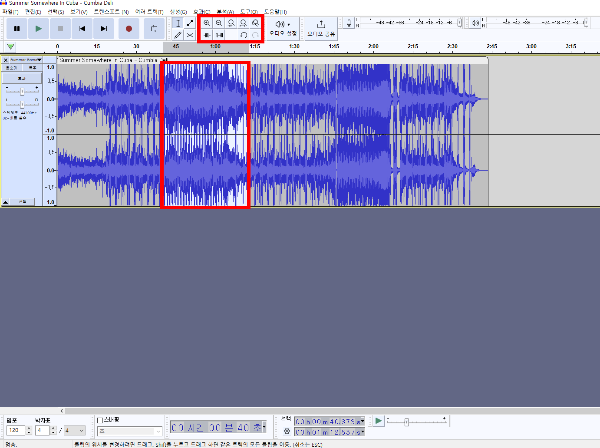Adjust the recording level slider handle

(x=460, y=23)
